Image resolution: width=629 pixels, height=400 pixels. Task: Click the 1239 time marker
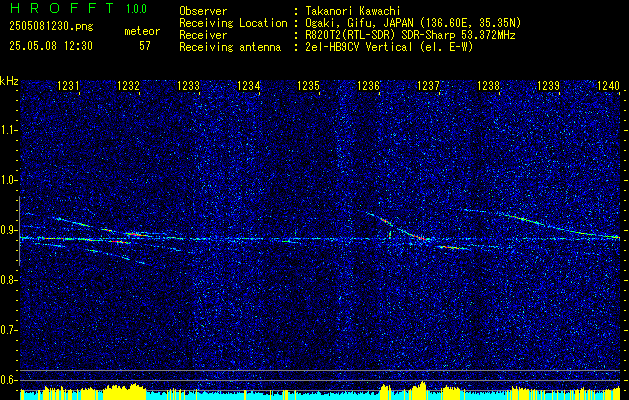tap(548, 85)
